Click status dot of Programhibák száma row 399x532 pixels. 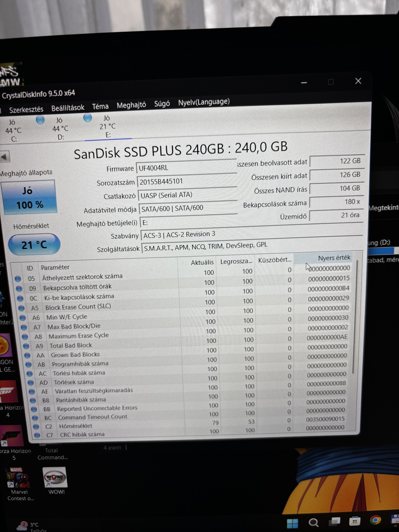(x=29, y=364)
